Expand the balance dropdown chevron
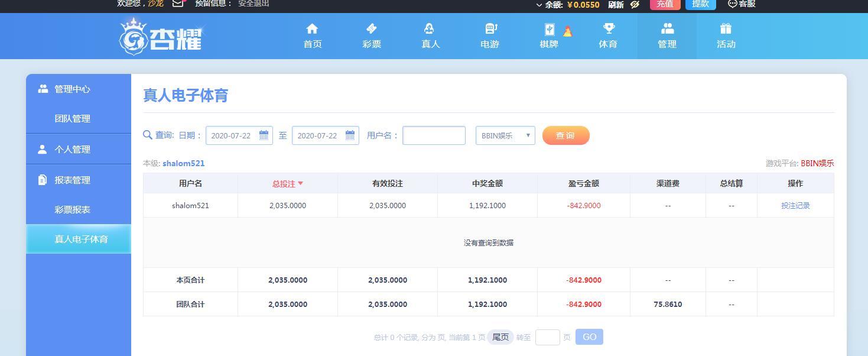 click(539, 5)
